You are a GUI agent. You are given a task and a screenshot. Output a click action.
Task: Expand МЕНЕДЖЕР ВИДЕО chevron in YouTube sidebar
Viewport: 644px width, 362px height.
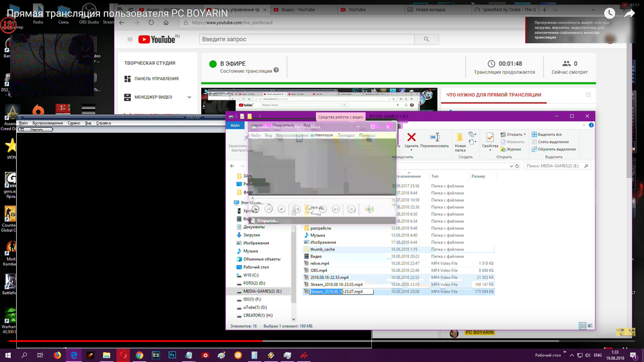190,97
